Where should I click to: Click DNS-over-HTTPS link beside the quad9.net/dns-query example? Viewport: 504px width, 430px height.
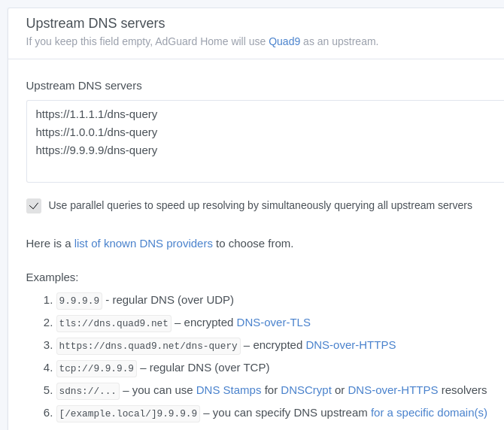(351, 345)
